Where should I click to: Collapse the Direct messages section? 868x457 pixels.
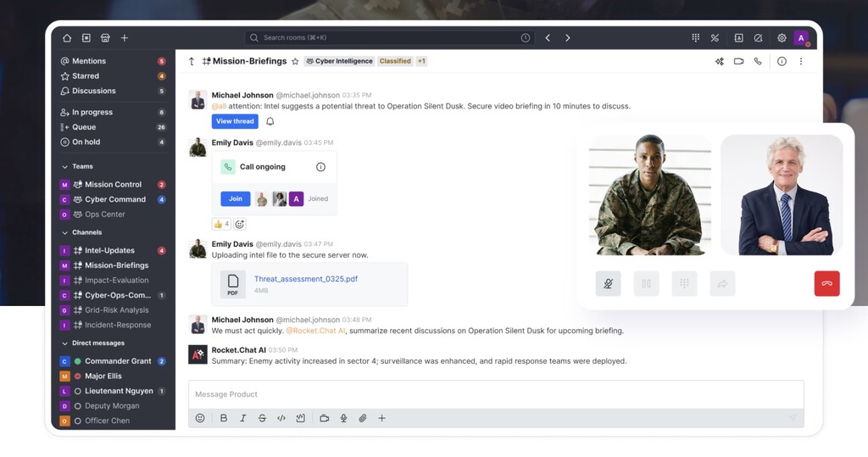tap(64, 343)
